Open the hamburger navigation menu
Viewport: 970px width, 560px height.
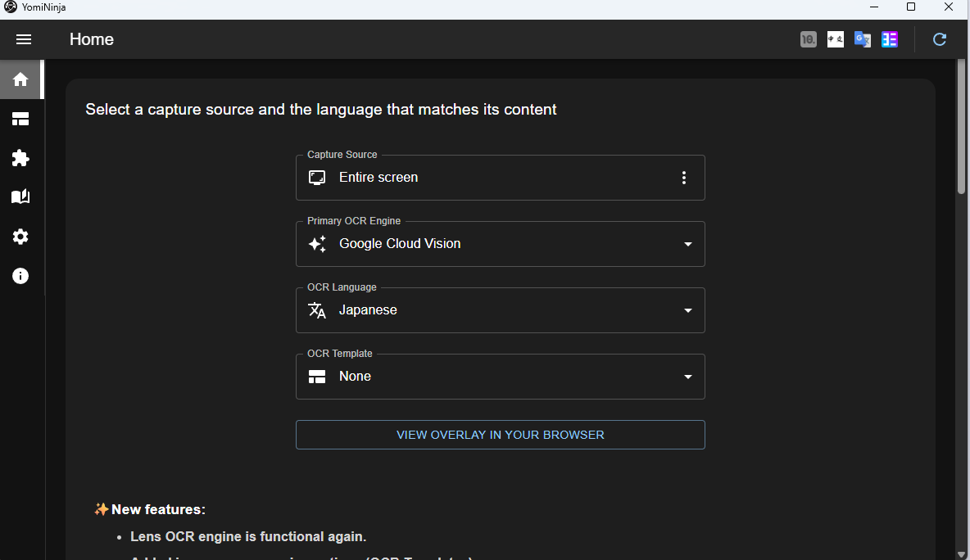24,39
